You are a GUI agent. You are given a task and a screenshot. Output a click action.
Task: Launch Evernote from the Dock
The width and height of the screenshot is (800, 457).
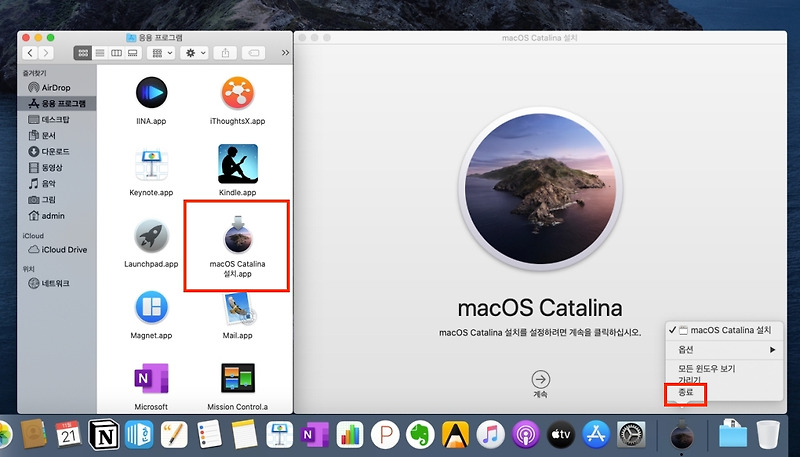[x=420, y=435]
